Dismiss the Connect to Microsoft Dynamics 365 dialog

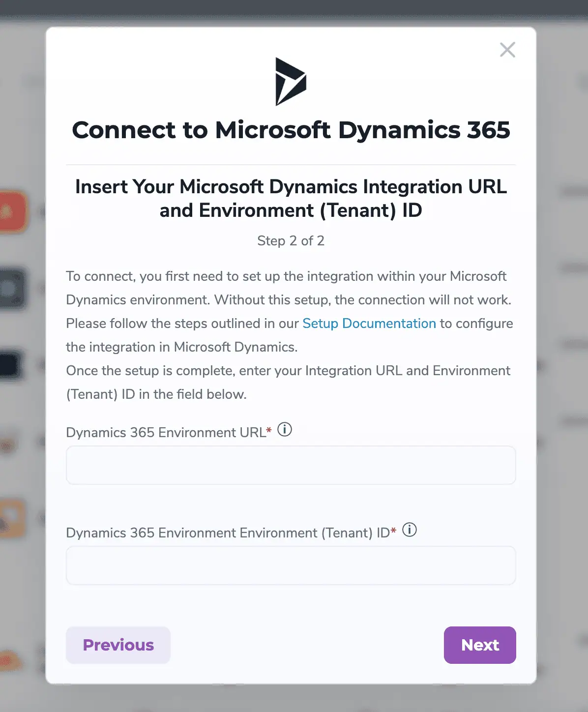pyautogui.click(x=507, y=50)
